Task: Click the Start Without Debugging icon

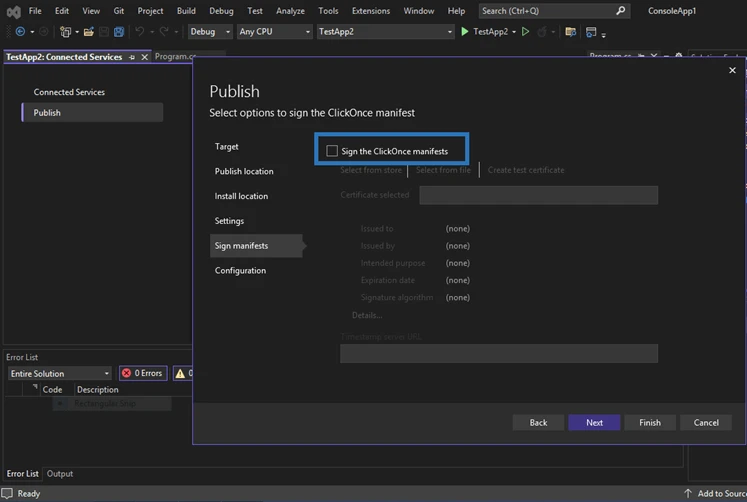Action: coord(526,32)
